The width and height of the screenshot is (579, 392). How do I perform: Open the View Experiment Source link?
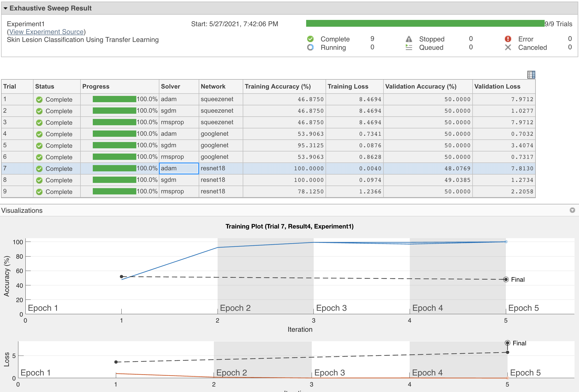pyautogui.click(x=46, y=32)
